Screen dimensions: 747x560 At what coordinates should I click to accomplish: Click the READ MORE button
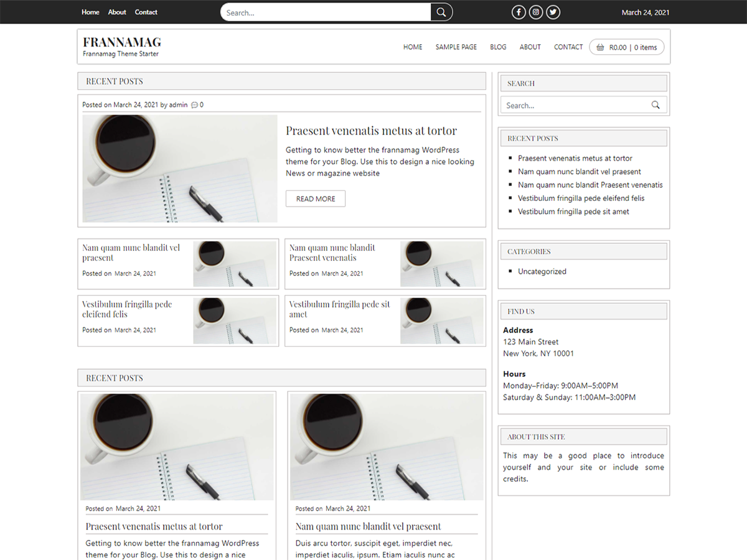point(315,198)
